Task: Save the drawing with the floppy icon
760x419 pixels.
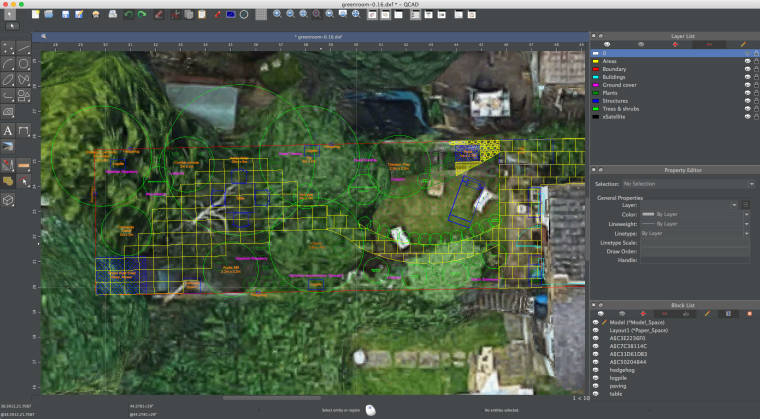Action: pyautogui.click(x=65, y=15)
